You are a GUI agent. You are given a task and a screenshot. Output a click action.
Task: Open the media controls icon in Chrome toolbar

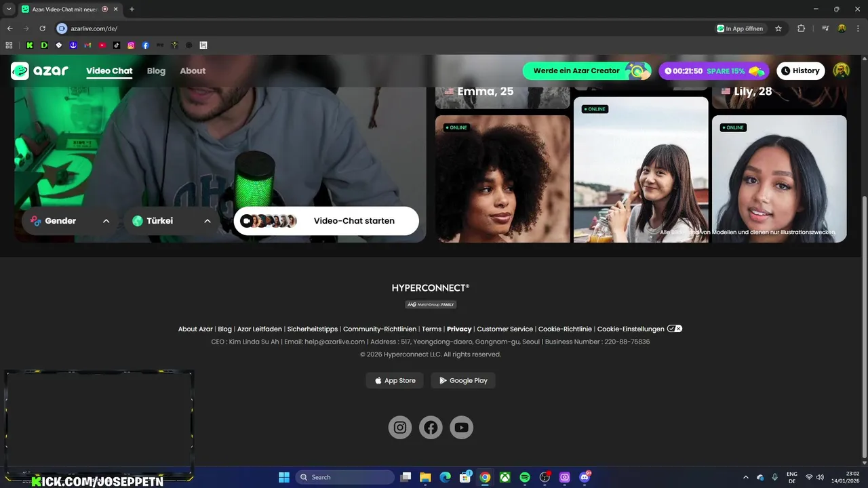click(825, 28)
